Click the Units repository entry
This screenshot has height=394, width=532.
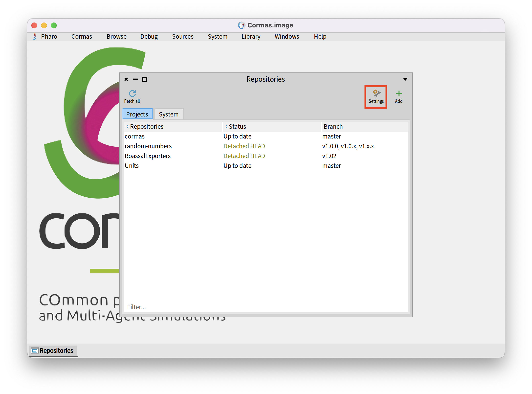[132, 166]
